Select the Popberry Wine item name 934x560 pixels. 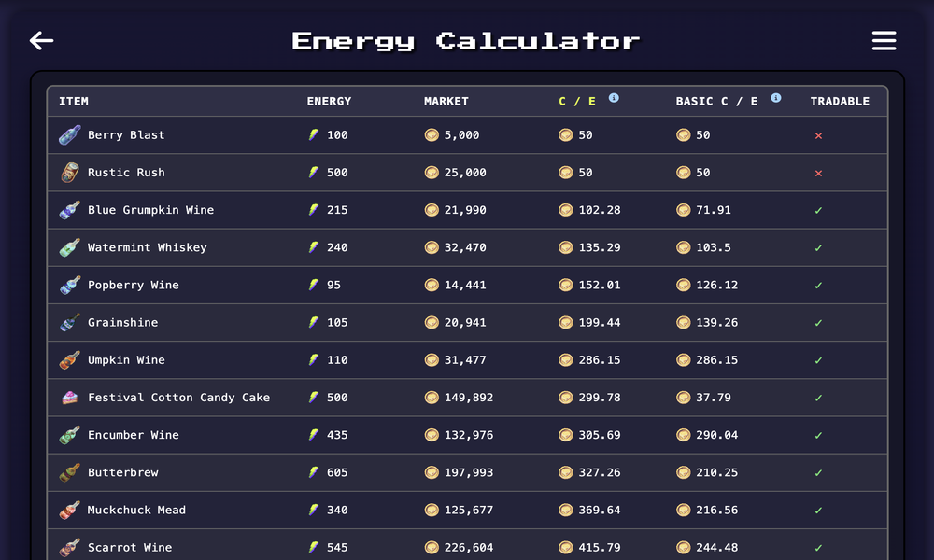click(x=134, y=285)
